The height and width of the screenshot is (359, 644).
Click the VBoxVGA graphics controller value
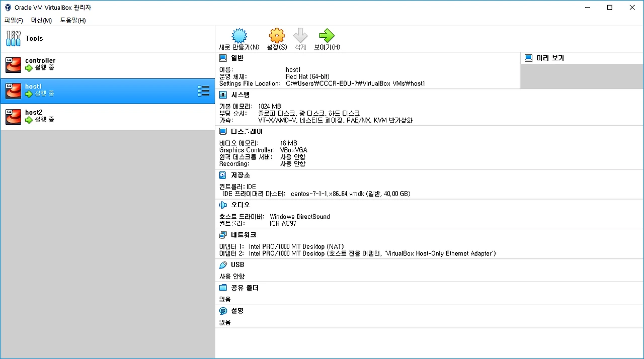tap(294, 150)
